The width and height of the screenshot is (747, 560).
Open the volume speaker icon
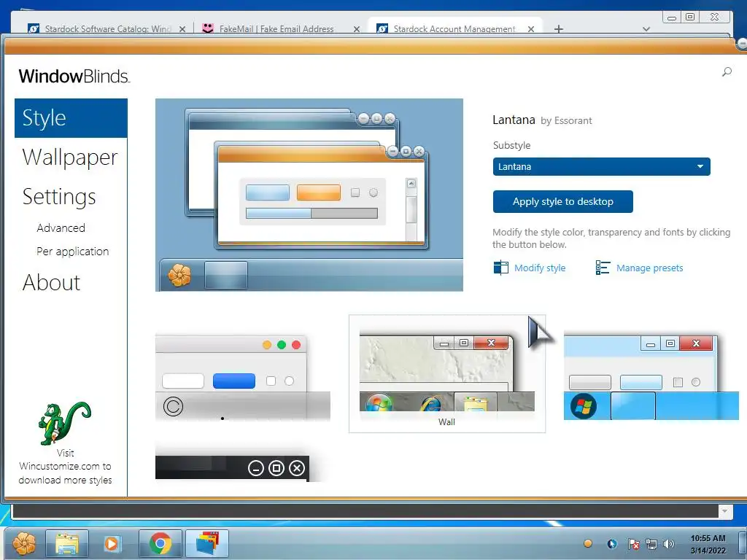click(x=669, y=544)
